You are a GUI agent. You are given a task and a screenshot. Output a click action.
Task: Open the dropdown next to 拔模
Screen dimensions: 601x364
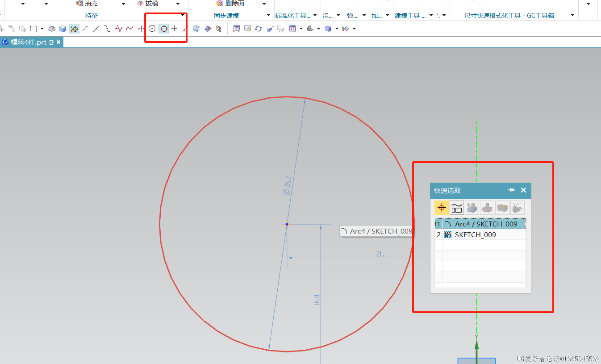177,4
